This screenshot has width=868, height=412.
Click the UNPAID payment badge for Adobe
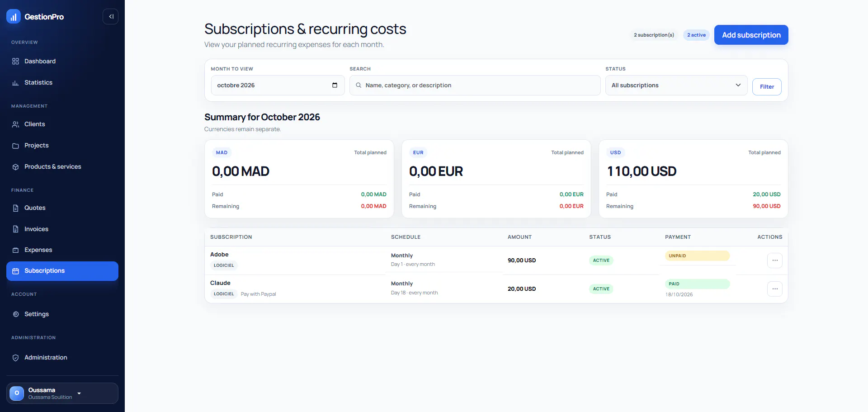click(x=697, y=256)
